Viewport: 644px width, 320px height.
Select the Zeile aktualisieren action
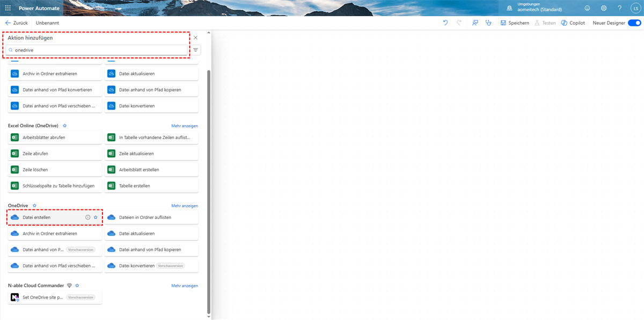coord(151,154)
